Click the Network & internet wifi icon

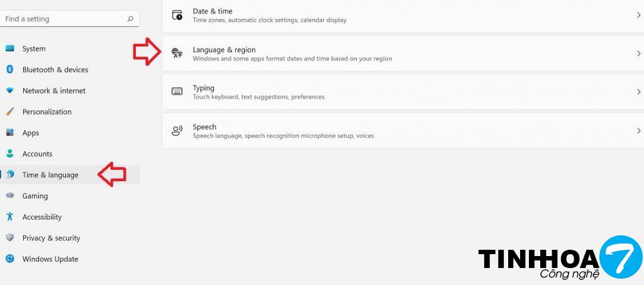pos(9,91)
